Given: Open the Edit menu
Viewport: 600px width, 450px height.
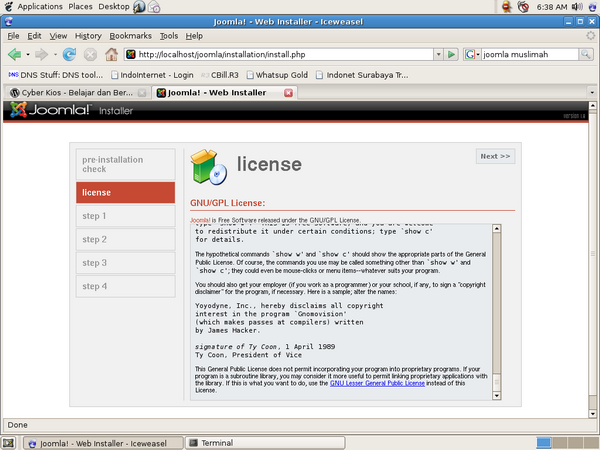Looking at the screenshot, I should coord(34,36).
